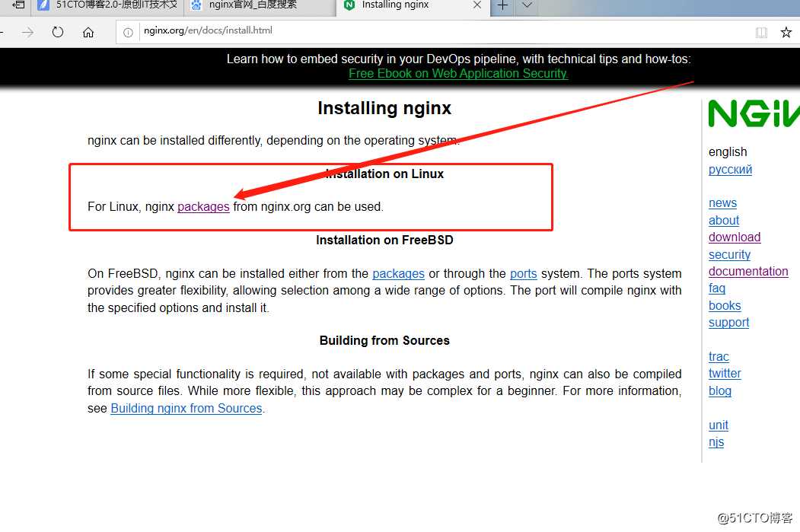Open Free Ebook on Web Application Security link
Image resolution: width=800 pixels, height=532 pixels.
pos(458,74)
